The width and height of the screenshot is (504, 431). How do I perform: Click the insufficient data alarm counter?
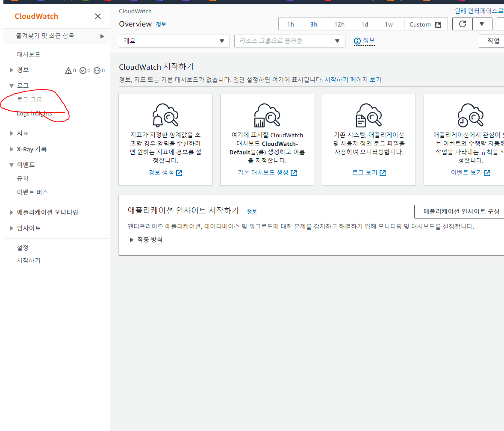pos(99,71)
